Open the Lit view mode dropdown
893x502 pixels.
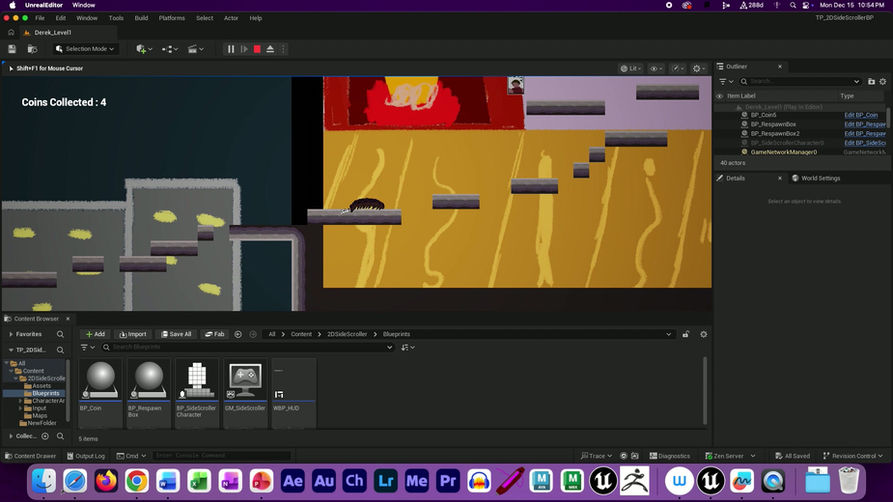pyautogui.click(x=631, y=68)
